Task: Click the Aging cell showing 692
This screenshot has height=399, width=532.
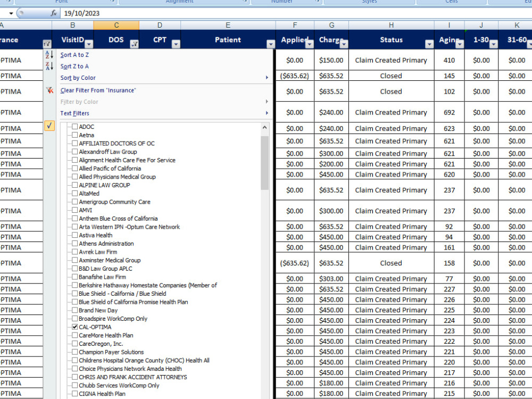Action: click(449, 112)
